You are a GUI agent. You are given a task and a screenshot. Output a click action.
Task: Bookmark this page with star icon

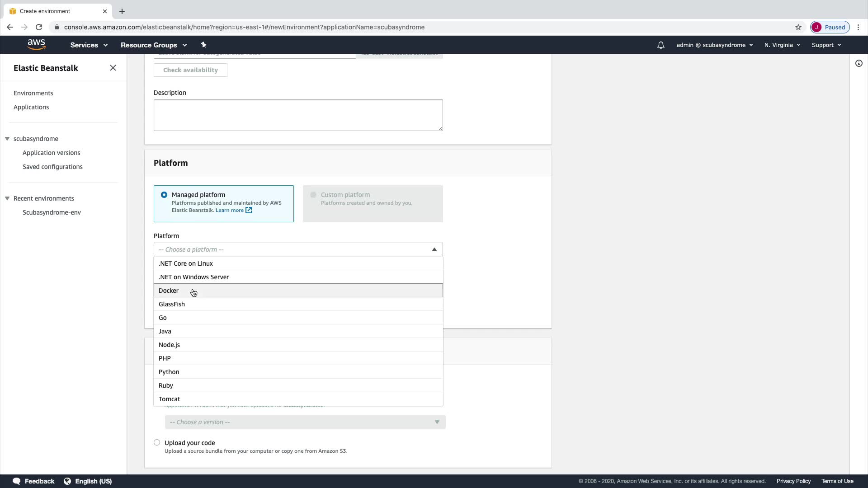pyautogui.click(x=798, y=27)
